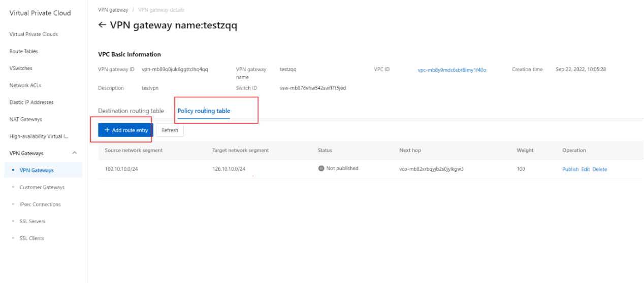Open the VPC ID vpc-mb8y9mdc6sbt8imy1f40o link

[x=452, y=70]
